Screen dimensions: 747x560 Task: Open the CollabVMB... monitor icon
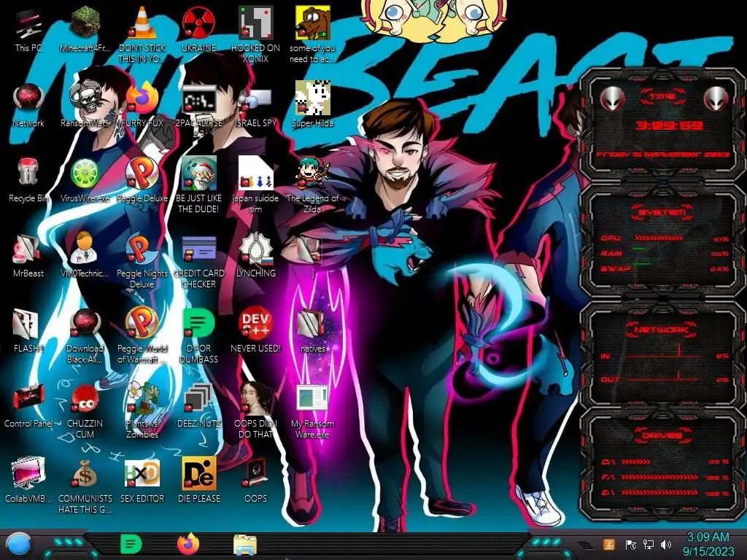28,481
